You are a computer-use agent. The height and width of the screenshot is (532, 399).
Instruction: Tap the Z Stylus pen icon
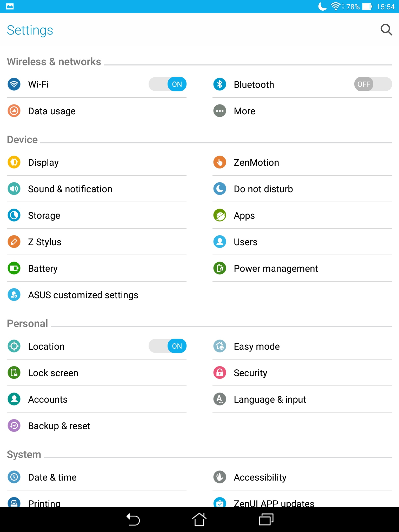click(x=14, y=242)
